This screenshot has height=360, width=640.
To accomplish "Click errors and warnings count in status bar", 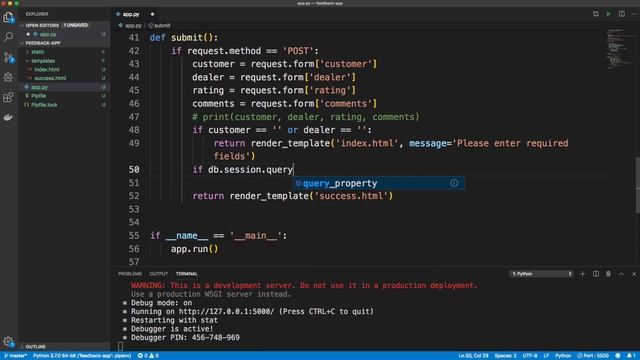I will pos(148,356).
